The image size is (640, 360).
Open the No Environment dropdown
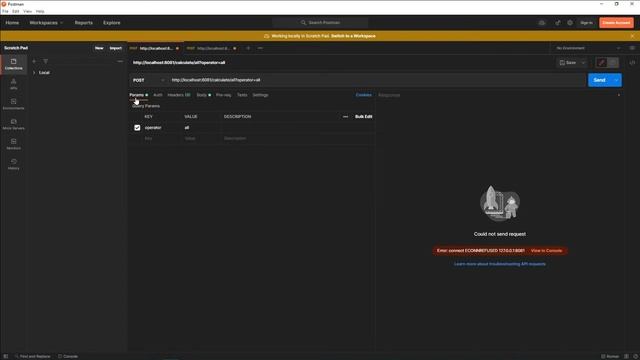point(588,48)
